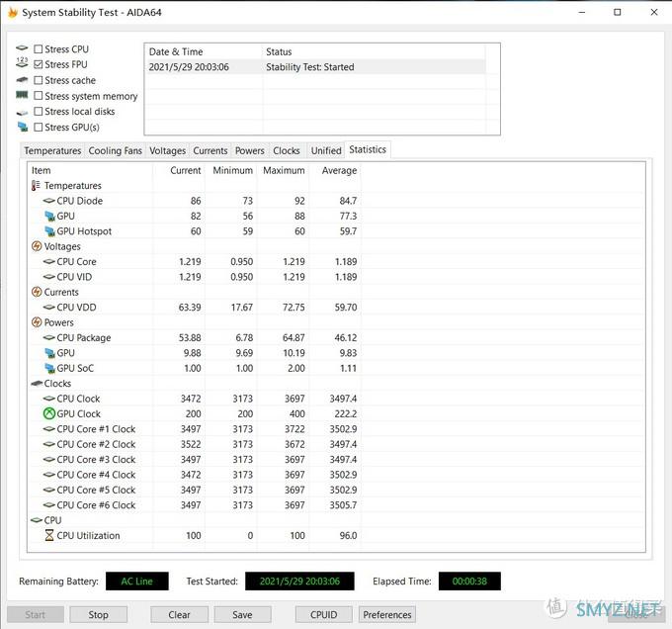672x629 pixels.
Task: Open the Preferences dialog button
Action: point(387,615)
